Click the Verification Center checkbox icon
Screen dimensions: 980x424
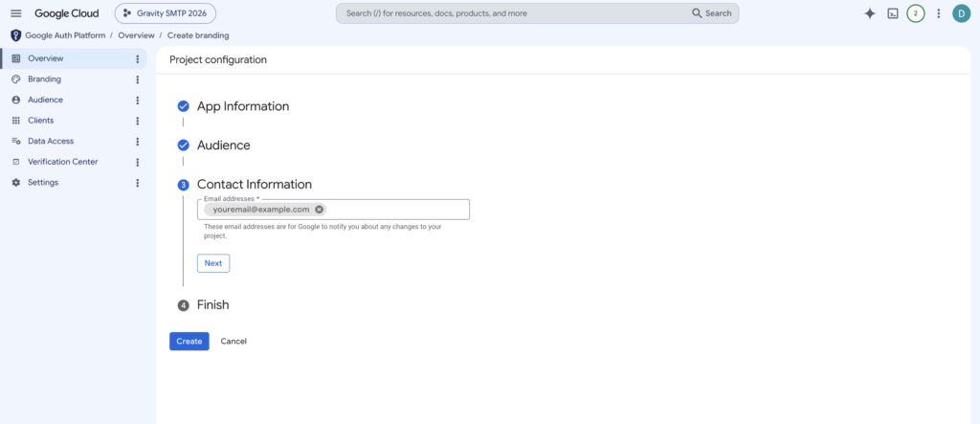16,162
